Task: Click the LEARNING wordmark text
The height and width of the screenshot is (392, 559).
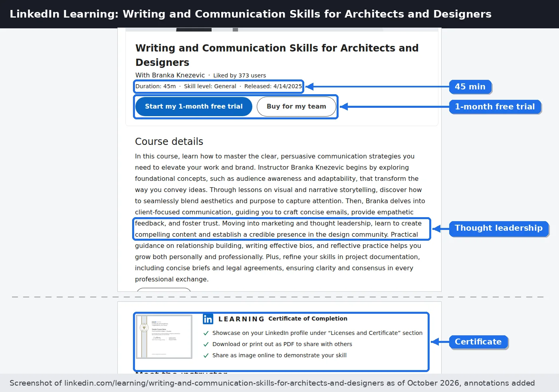Action: click(241, 319)
